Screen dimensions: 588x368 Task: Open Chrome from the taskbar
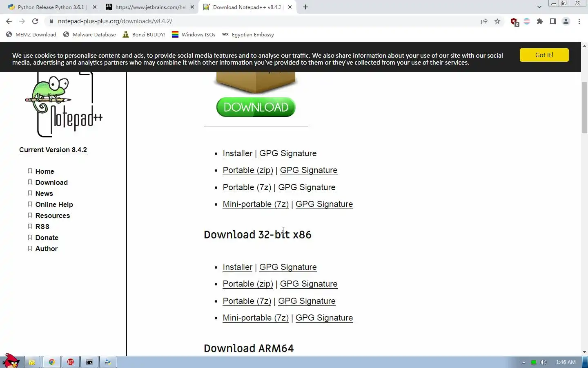pyautogui.click(x=51, y=362)
